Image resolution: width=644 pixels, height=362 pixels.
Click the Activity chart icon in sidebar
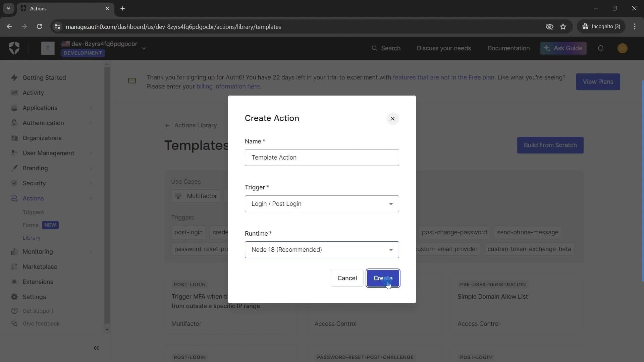pyautogui.click(x=14, y=93)
